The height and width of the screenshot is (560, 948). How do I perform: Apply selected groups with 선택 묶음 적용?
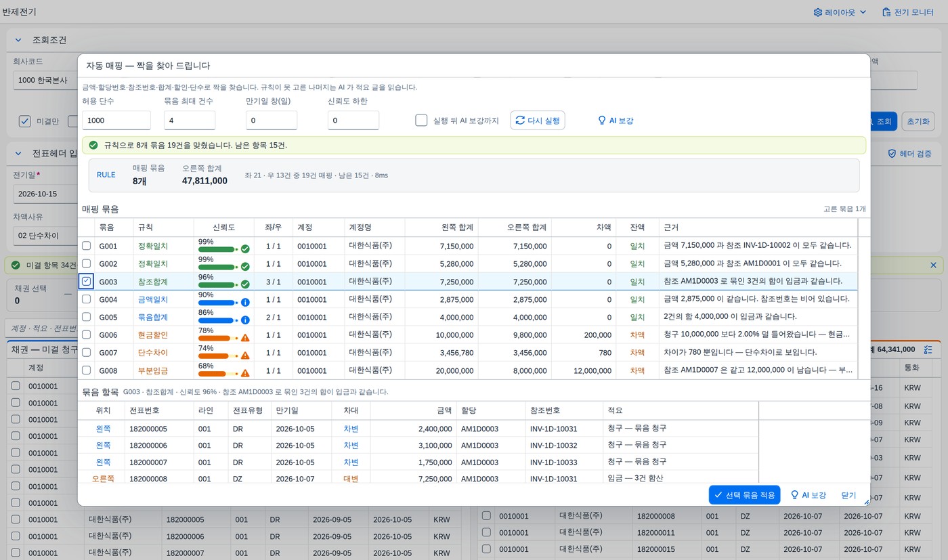[744, 495]
